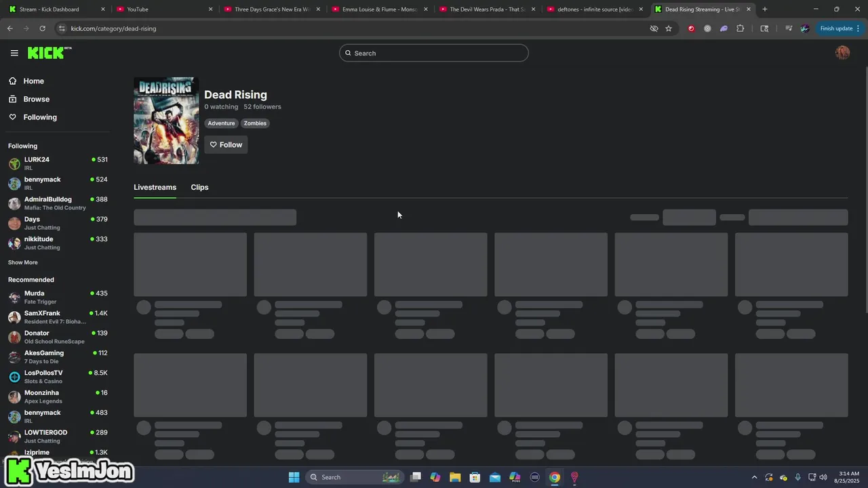Switch to deftones infinite source tab
Image resolution: width=868 pixels, height=488 pixels.
[x=595, y=9]
